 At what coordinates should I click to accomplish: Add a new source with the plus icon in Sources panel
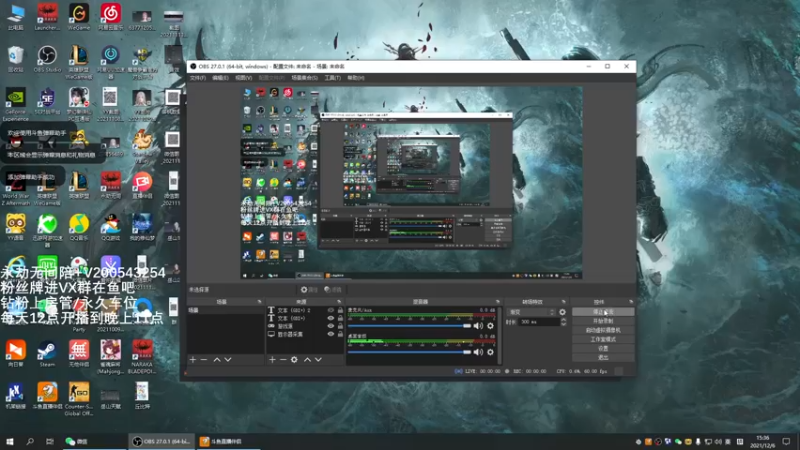(x=272, y=360)
